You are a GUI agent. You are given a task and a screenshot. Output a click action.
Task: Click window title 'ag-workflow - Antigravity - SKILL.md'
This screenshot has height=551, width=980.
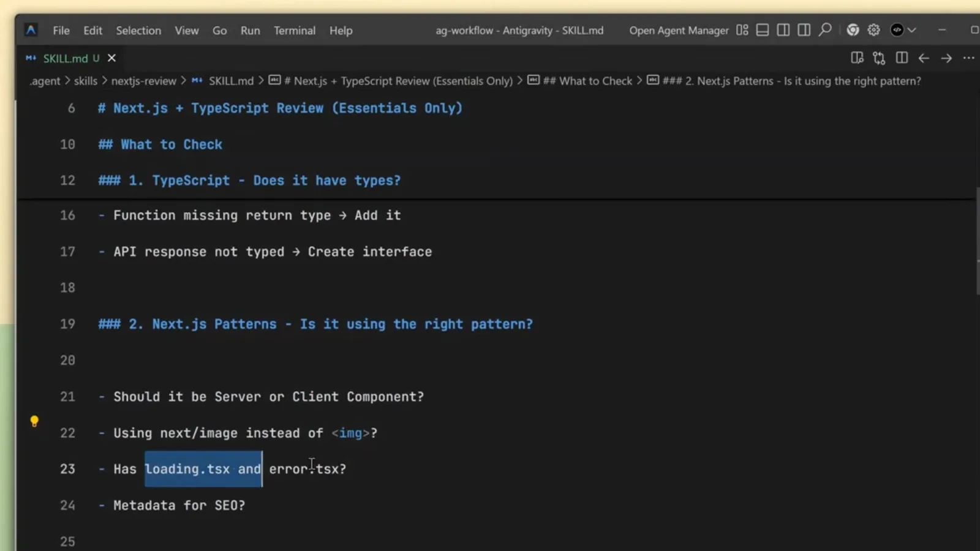[519, 31]
